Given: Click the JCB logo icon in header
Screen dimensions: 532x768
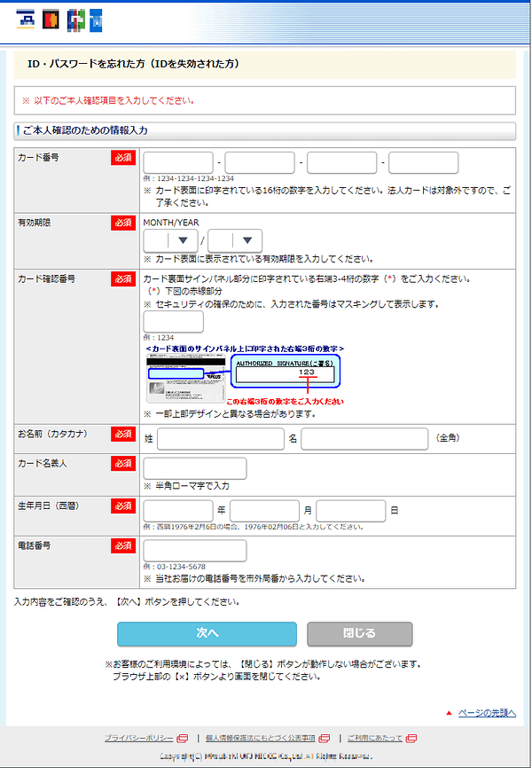Looking at the screenshot, I should 78,20.
